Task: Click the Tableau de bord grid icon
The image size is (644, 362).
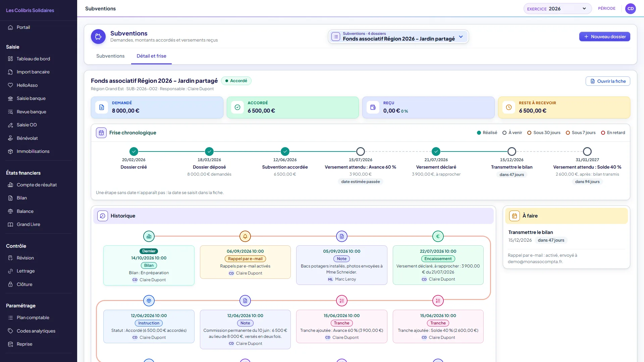Action: [10, 59]
